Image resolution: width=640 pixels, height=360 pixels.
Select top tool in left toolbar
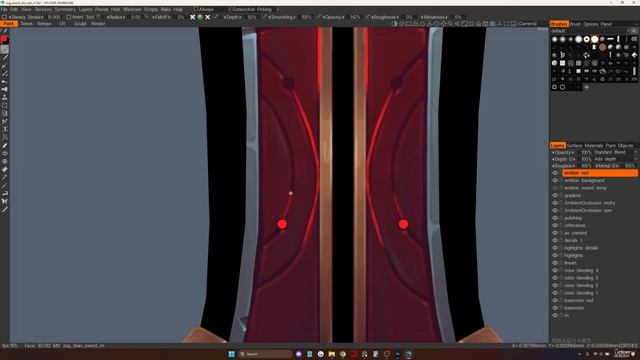tap(5, 31)
